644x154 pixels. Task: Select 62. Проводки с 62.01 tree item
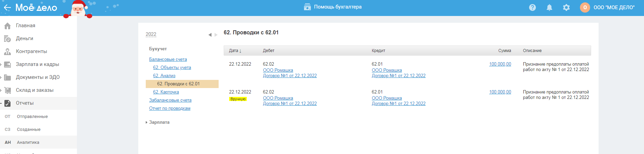tap(178, 84)
